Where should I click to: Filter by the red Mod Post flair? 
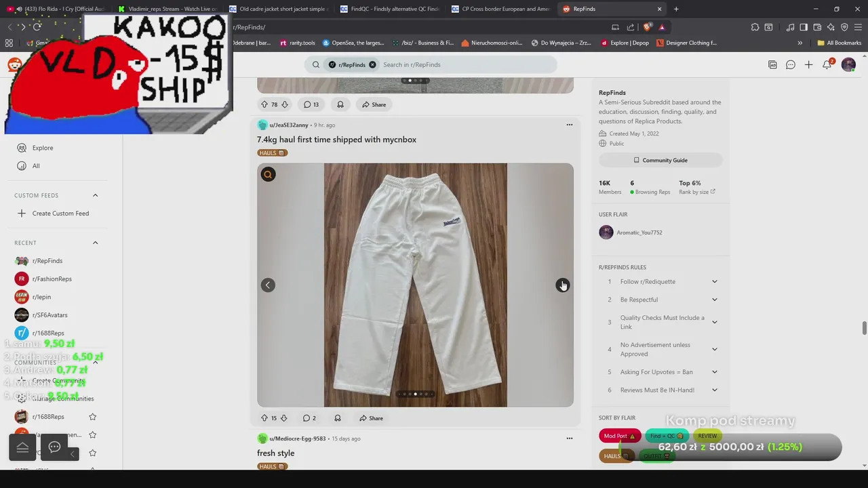click(620, 436)
